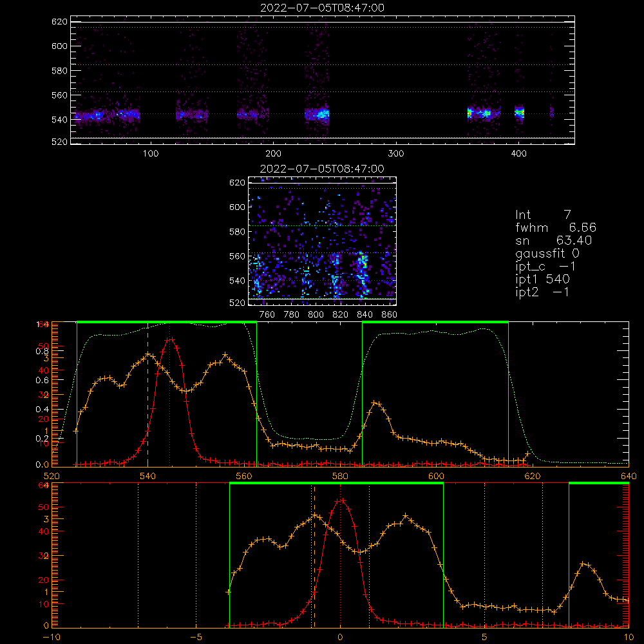
Task: Click the red Gaussian peak in the third plot
Action: (x=169, y=339)
